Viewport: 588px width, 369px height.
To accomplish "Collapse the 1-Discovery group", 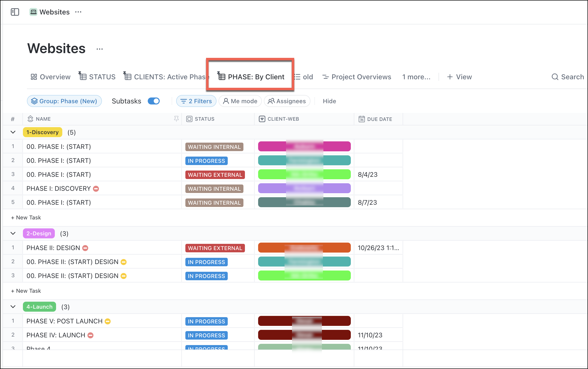I will (13, 132).
